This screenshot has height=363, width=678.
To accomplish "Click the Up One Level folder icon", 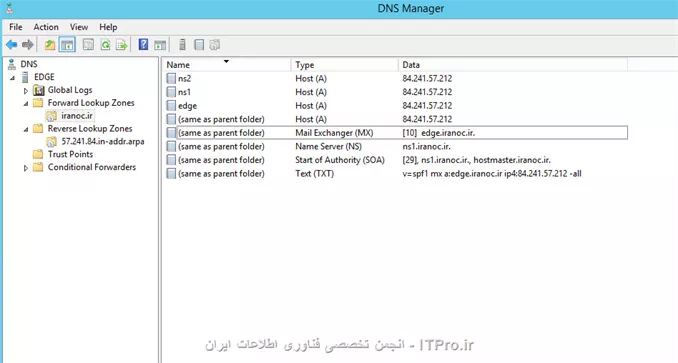I will [50, 45].
